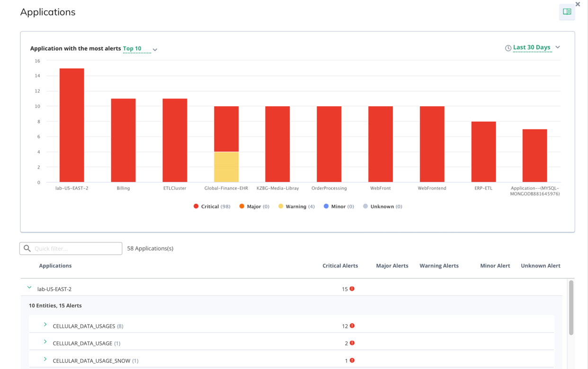The width and height of the screenshot is (588, 369).
Task: Expand the CELLULAR_DATA_USAGE (1) entity row
Action: pos(45,342)
